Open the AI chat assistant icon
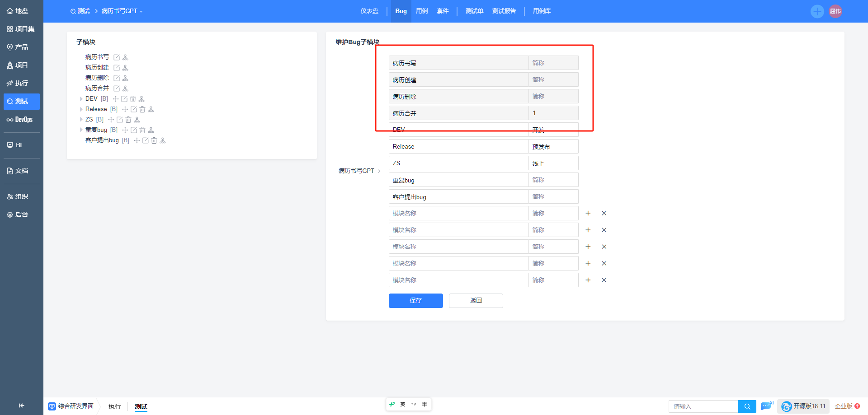This screenshot has height=415, width=868. point(767,406)
